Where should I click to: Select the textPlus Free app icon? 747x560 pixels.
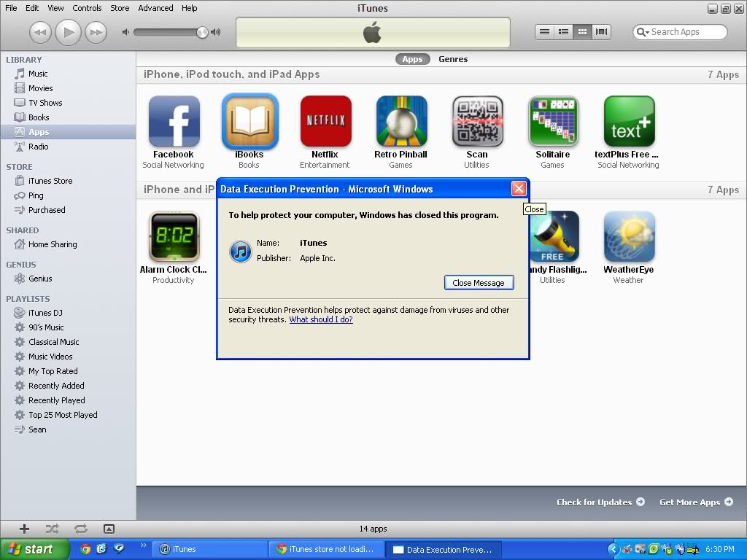(x=629, y=121)
